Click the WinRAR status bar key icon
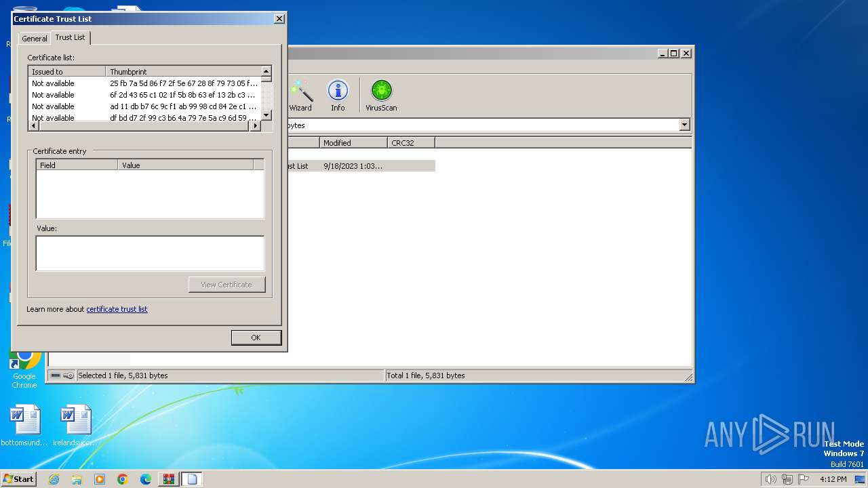Viewport: 868px width, 488px height. (68, 375)
